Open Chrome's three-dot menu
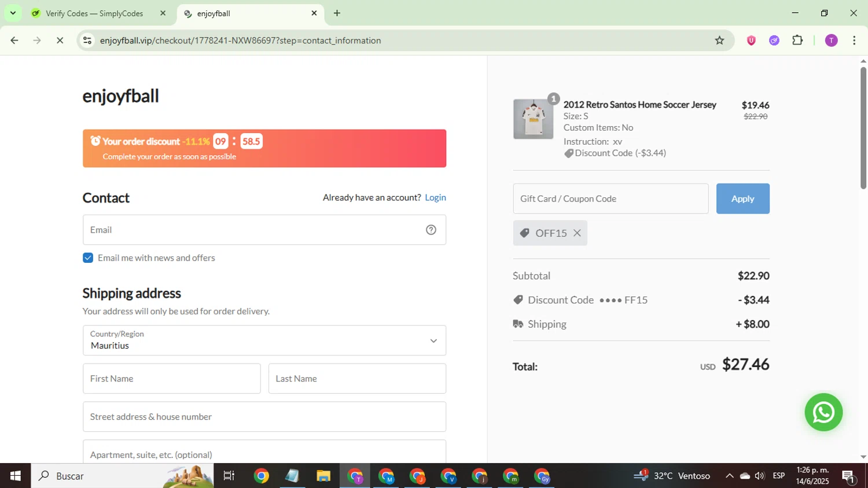 click(x=854, y=41)
